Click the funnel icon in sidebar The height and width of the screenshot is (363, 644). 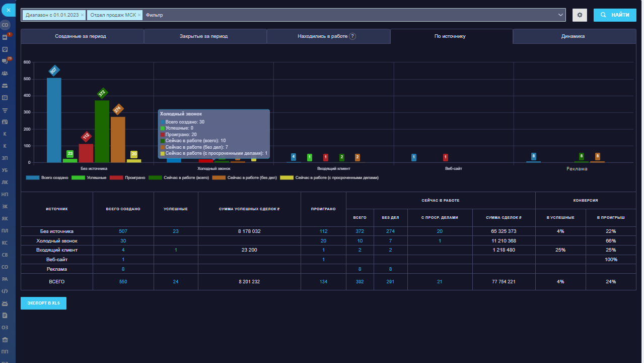(5, 110)
